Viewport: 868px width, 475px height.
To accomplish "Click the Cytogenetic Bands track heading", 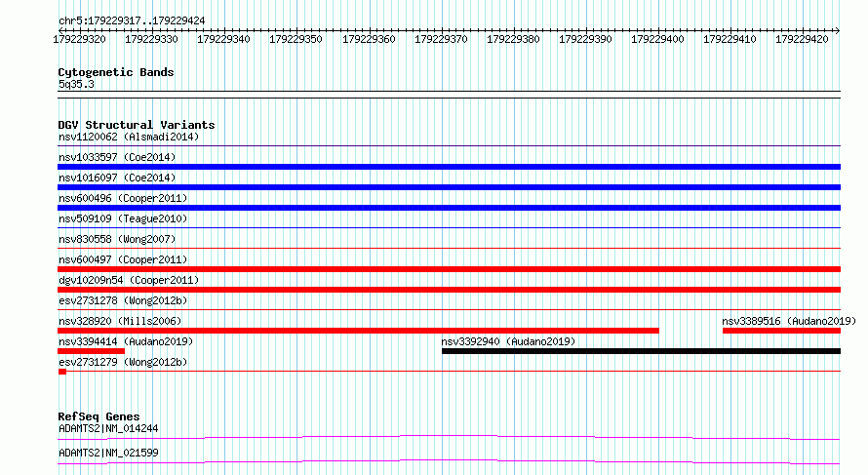I will point(116,72).
